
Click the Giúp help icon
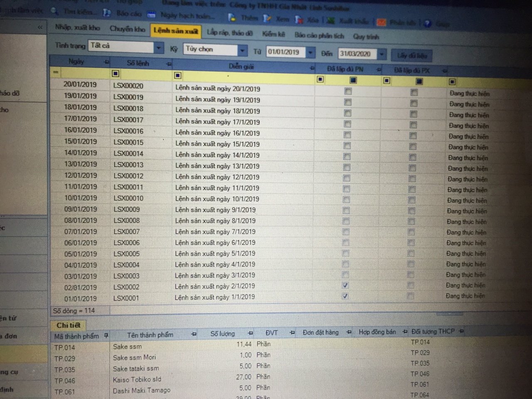(x=428, y=23)
